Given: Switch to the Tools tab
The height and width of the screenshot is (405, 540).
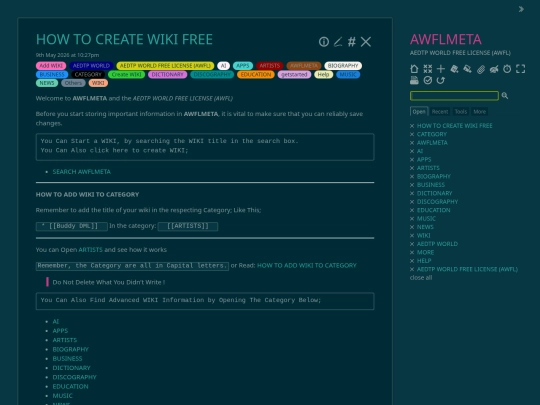Looking at the screenshot, I should click(461, 112).
